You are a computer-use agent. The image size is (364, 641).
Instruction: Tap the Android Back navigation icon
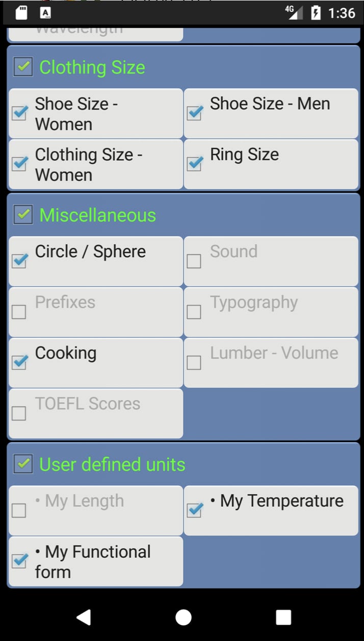pos(84,617)
